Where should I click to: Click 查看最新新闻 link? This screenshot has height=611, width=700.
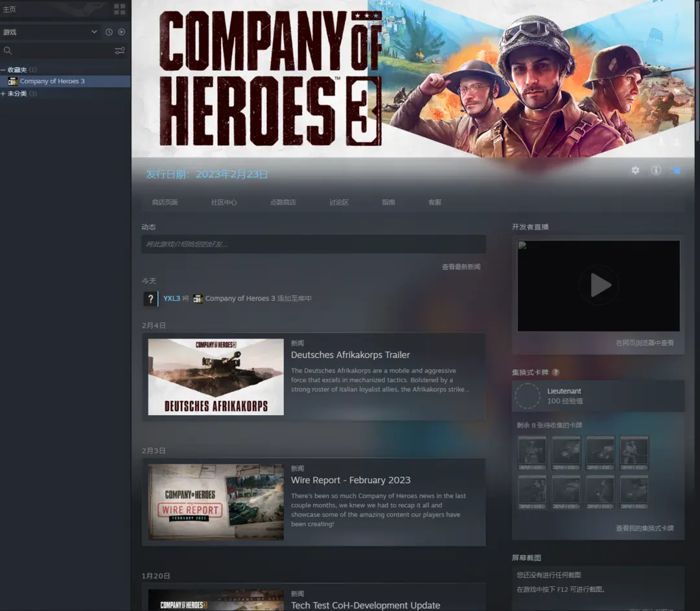[x=461, y=267]
